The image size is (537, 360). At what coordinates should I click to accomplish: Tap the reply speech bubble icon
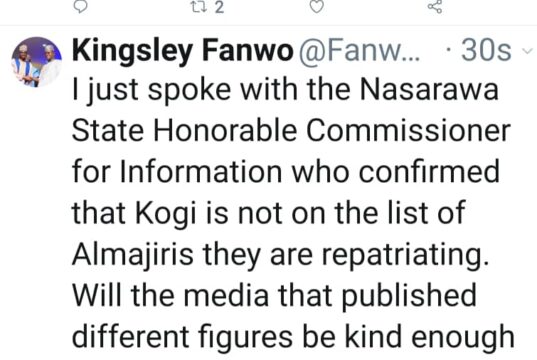[x=80, y=6]
